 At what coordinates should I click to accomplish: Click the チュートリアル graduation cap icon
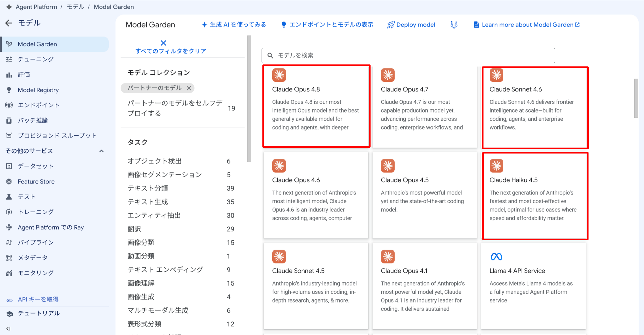pos(10,314)
